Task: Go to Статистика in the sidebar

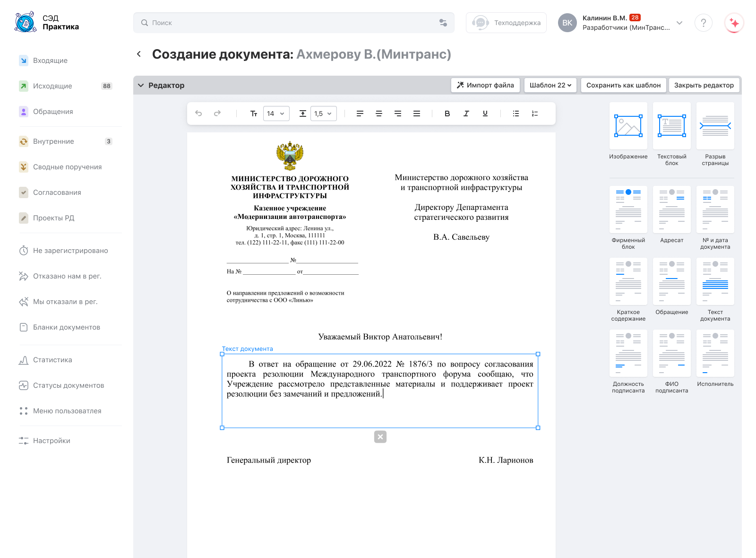Action: point(52,360)
